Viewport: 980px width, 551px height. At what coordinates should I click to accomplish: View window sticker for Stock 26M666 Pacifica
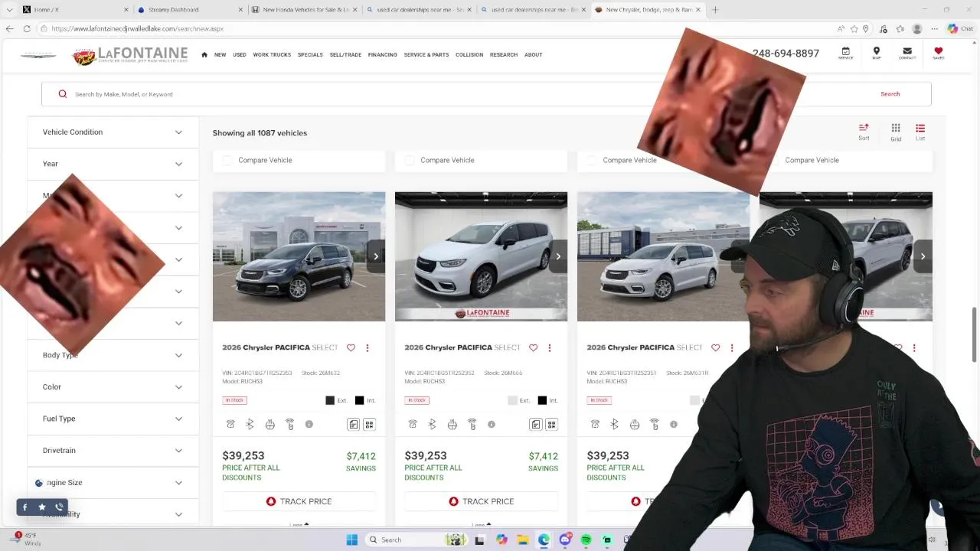click(535, 424)
